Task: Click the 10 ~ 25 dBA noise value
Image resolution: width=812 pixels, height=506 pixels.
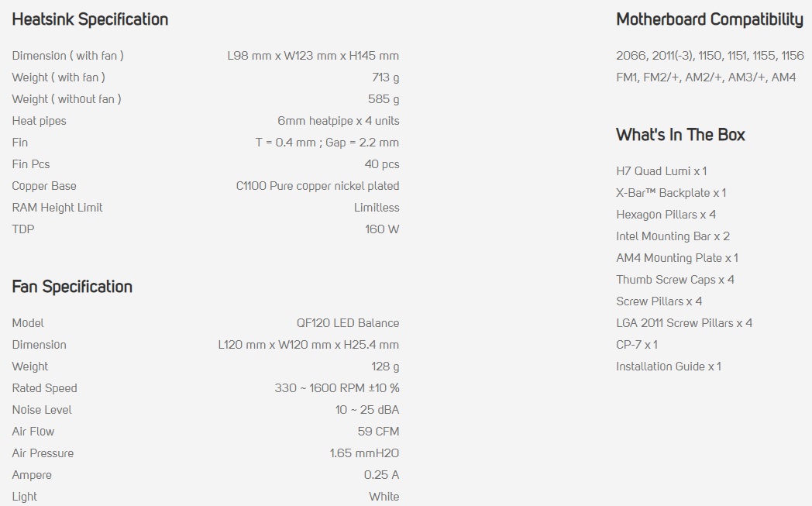Action: click(x=367, y=410)
